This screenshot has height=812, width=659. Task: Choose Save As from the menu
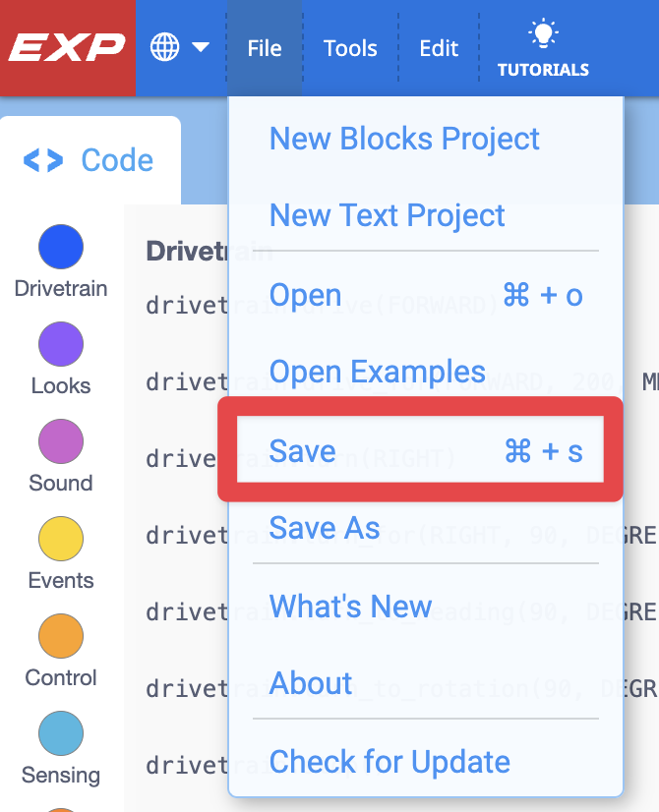(324, 528)
